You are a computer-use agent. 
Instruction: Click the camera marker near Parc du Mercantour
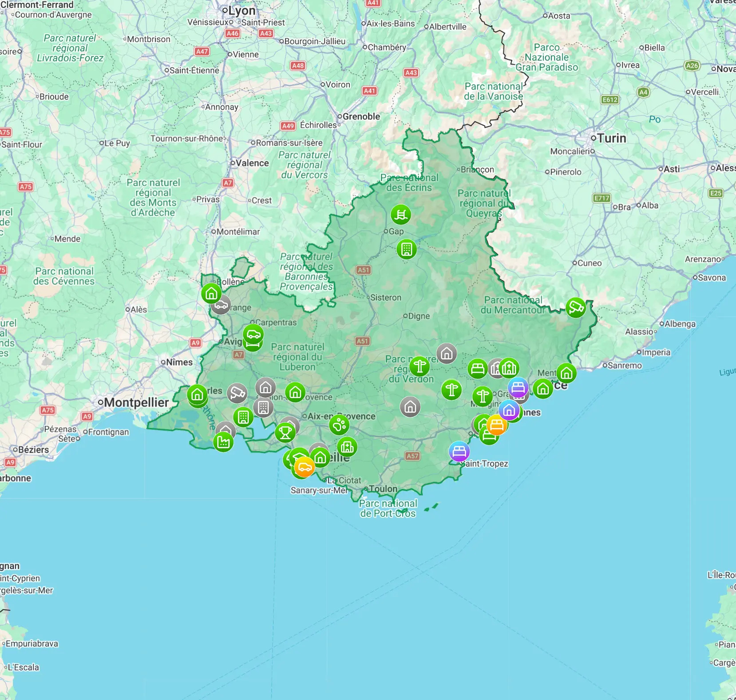pyautogui.click(x=576, y=306)
